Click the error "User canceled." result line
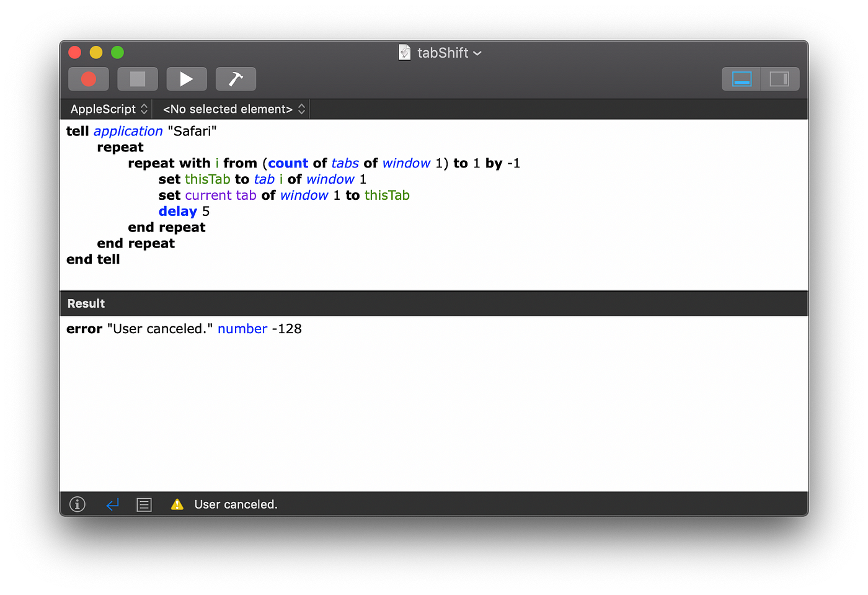Viewport: 868px width, 595px height. pos(184,329)
